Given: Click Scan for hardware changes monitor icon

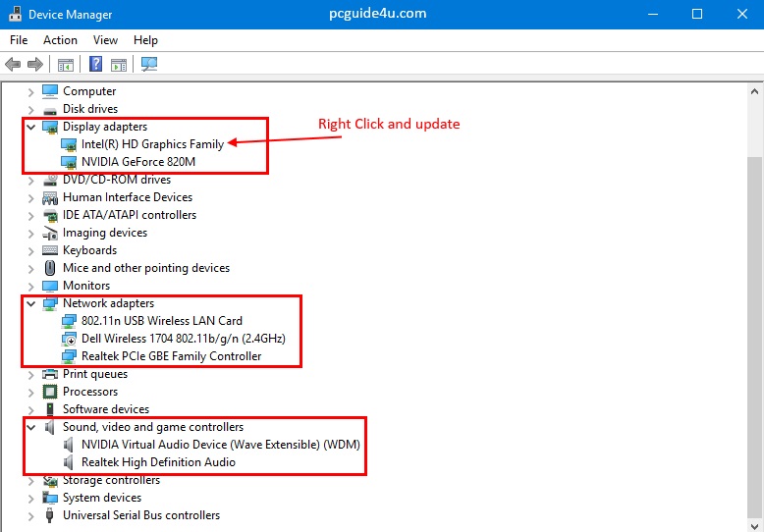Looking at the screenshot, I should (x=148, y=65).
